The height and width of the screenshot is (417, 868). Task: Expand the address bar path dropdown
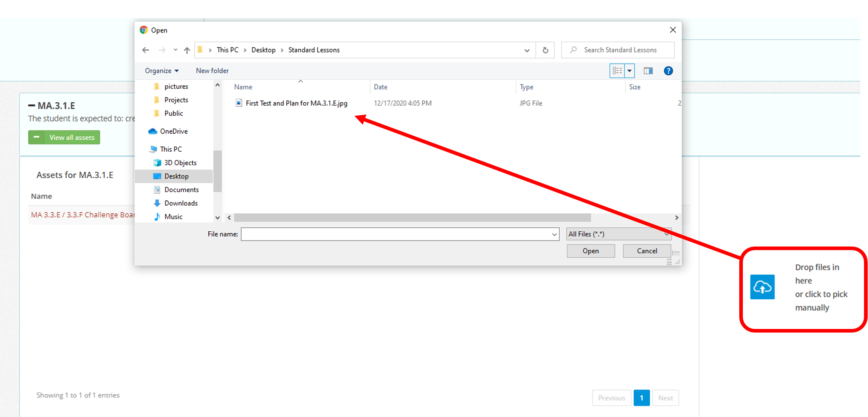pos(527,50)
